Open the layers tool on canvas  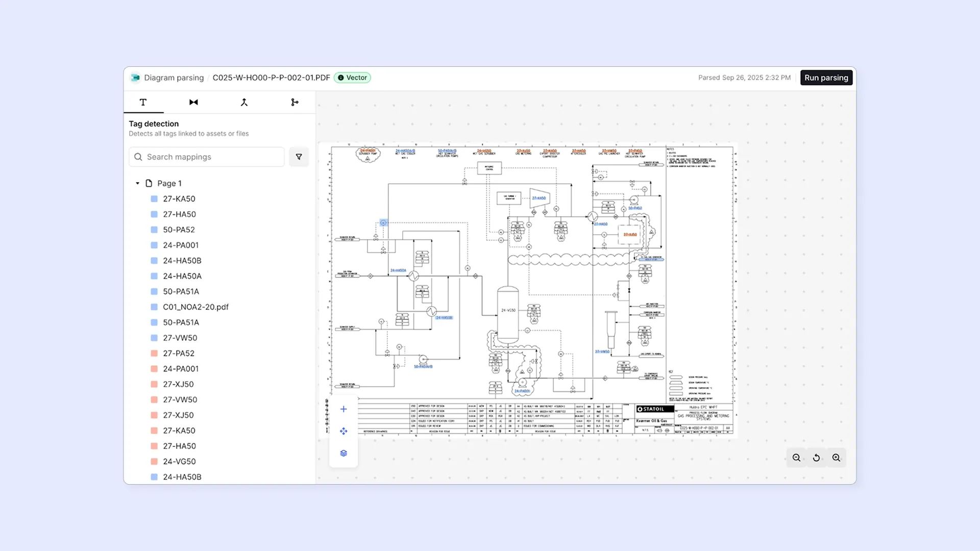[344, 453]
